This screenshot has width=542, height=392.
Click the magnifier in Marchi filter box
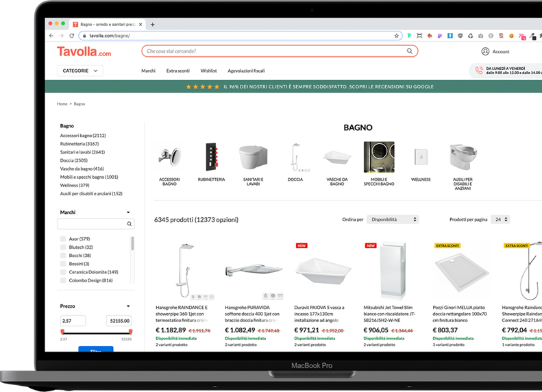click(130, 224)
